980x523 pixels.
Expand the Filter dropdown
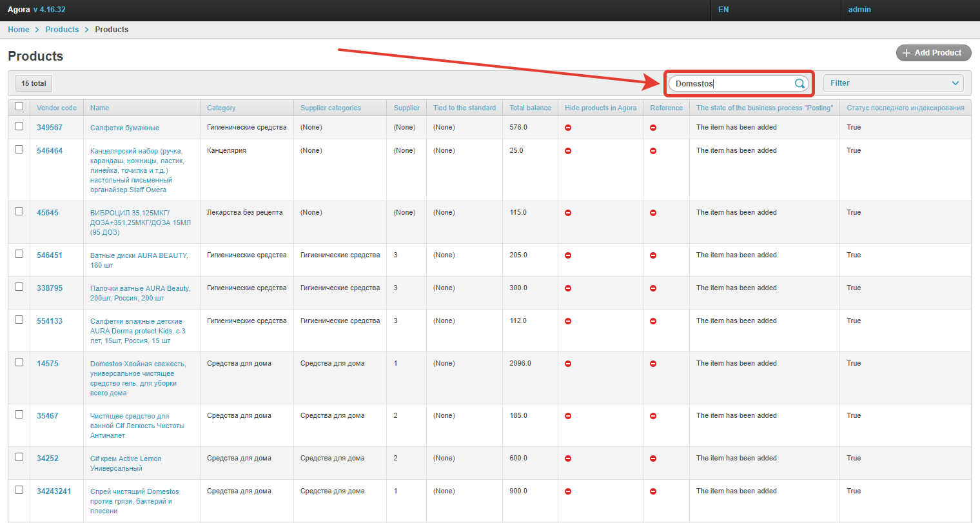pyautogui.click(x=893, y=83)
